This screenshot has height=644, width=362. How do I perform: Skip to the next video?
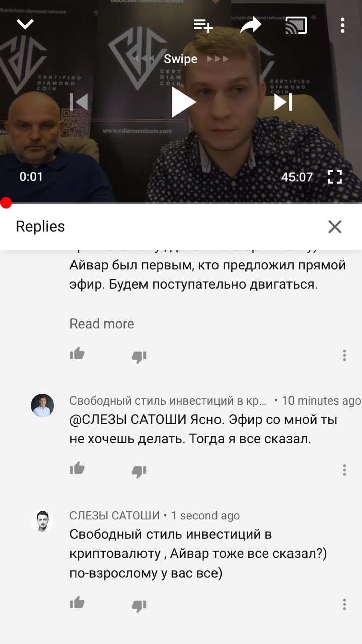tap(283, 102)
